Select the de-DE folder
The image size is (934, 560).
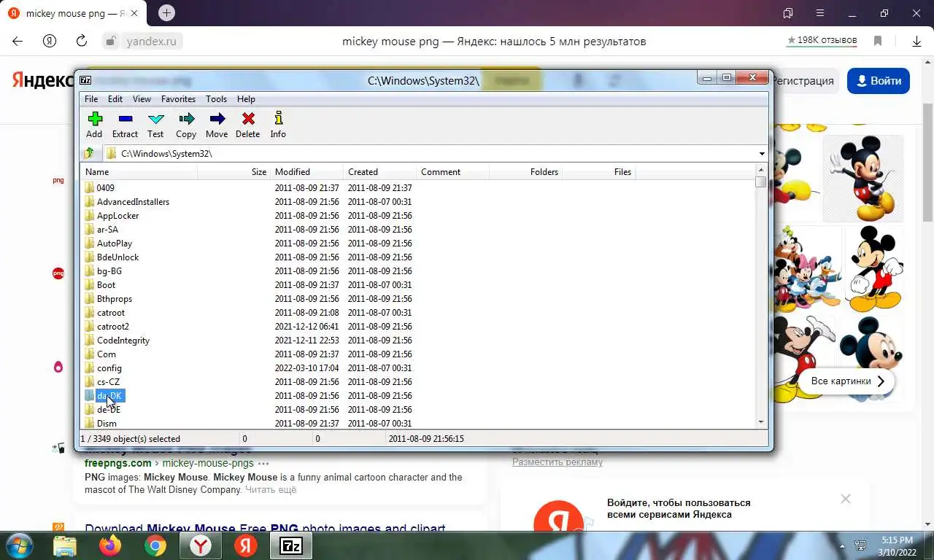pyautogui.click(x=102, y=410)
